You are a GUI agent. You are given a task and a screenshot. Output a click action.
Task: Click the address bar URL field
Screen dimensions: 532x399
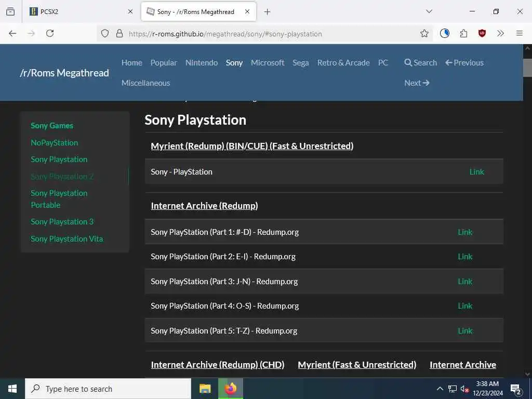point(264,34)
